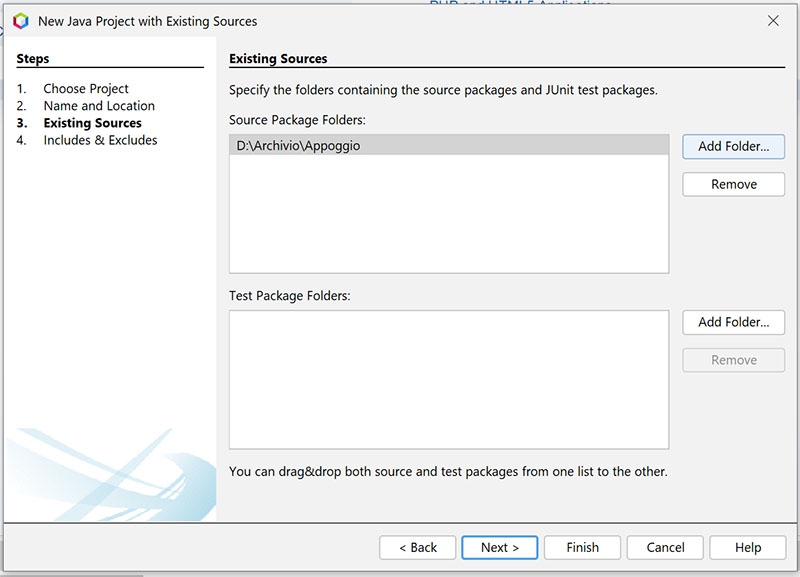Click the Test Package Folders label
This screenshot has height=577, width=800.
click(x=290, y=296)
